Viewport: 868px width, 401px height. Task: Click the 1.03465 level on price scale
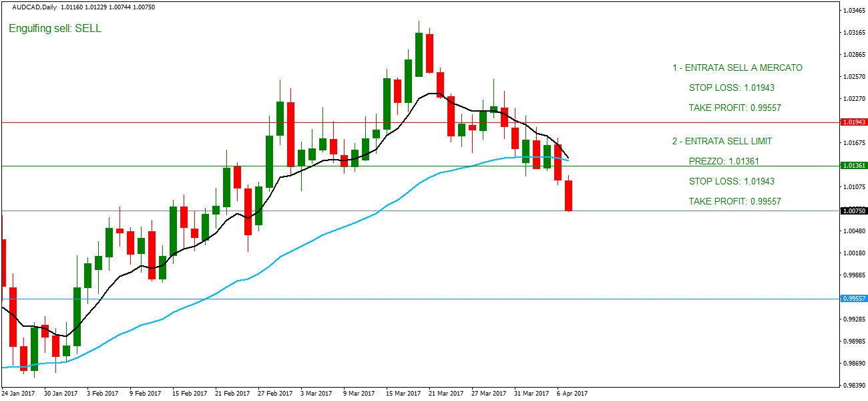pos(854,11)
